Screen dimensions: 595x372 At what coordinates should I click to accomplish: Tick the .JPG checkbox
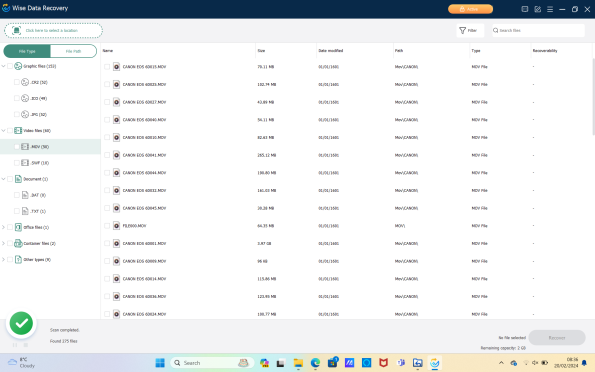click(17, 114)
